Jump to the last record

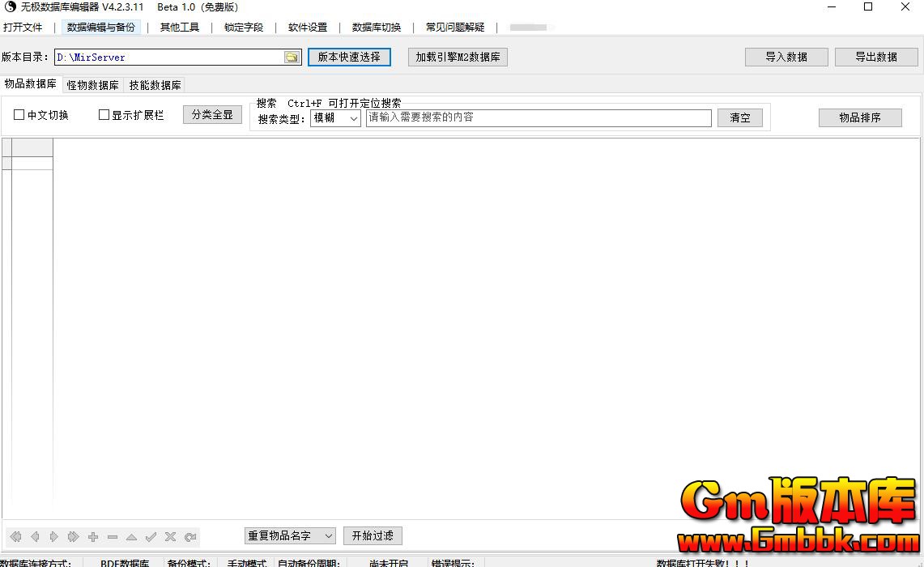(74, 536)
